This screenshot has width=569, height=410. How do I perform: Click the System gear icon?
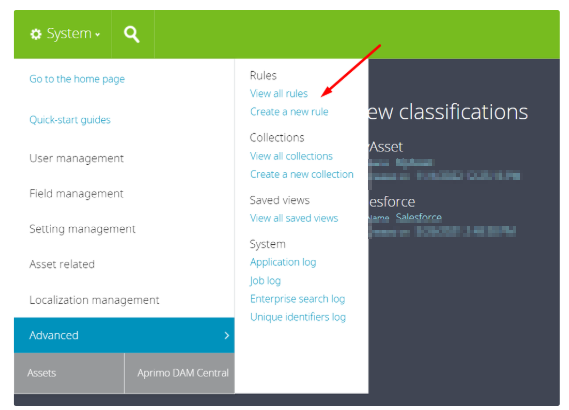36,34
